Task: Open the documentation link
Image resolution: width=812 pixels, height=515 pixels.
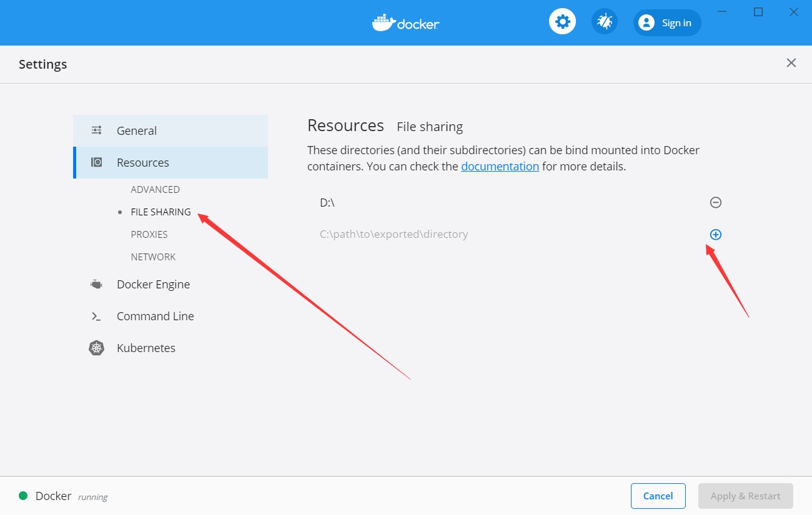Action: 500,166
